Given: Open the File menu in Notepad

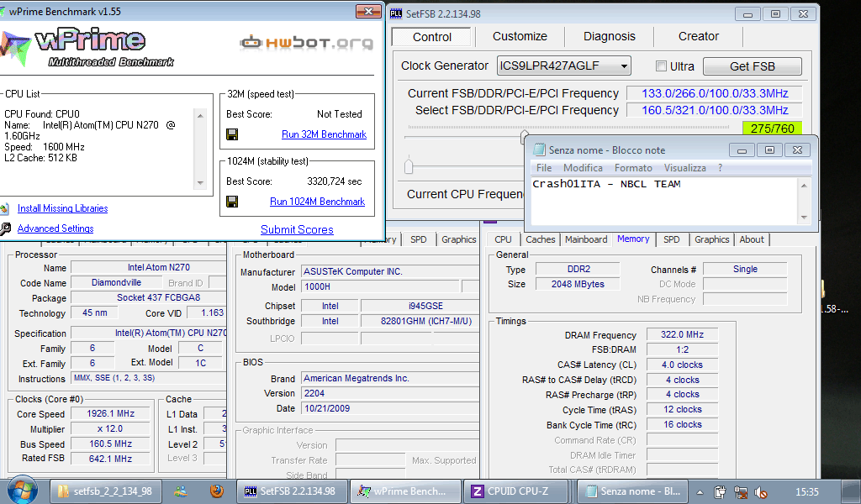Looking at the screenshot, I should tap(544, 168).
